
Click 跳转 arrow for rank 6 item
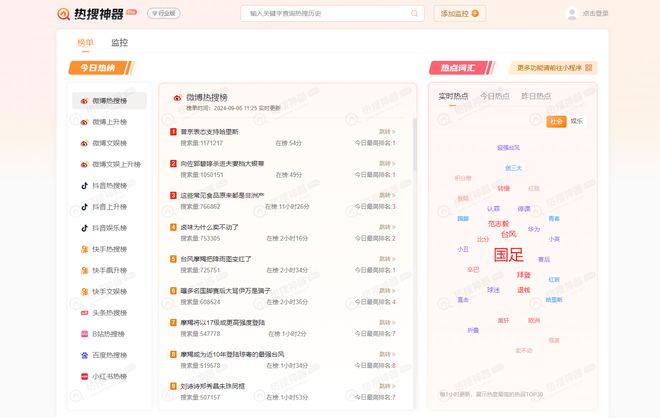click(387, 290)
